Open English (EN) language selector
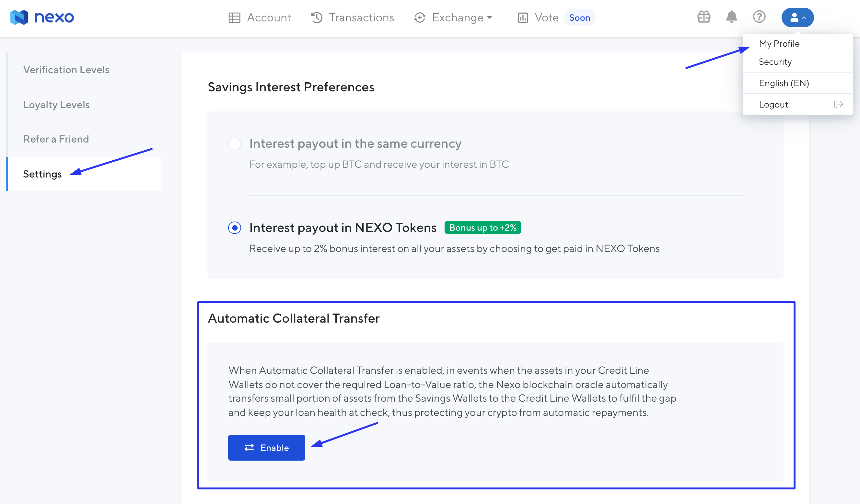860x504 pixels. 784,83
